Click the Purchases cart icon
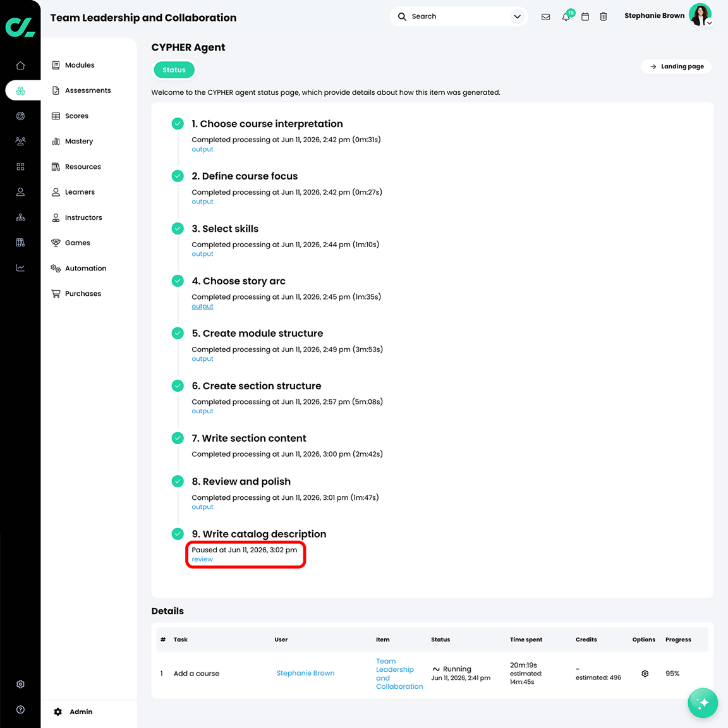This screenshot has width=728, height=728. pos(56,293)
